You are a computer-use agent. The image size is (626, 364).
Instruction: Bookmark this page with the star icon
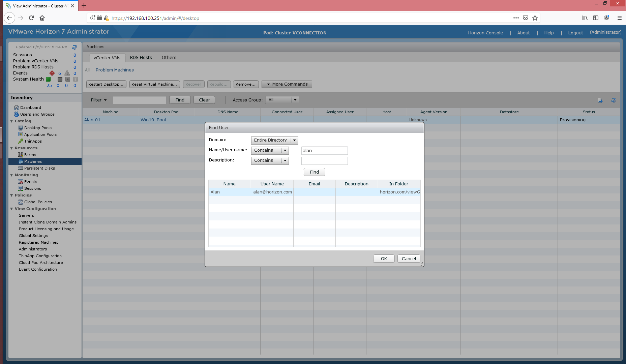[535, 18]
